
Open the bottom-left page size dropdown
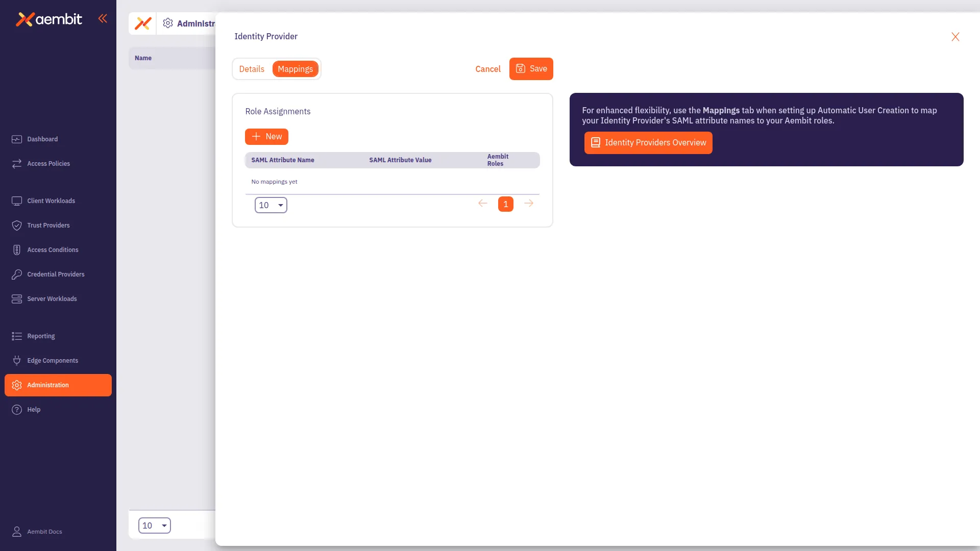coord(154,525)
